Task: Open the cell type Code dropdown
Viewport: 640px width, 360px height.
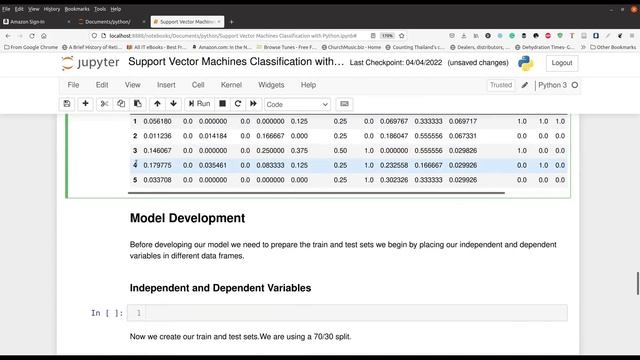Action: [x=297, y=104]
